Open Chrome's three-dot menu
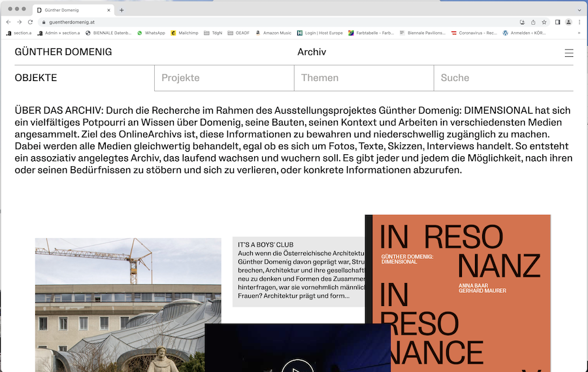 tap(580, 22)
